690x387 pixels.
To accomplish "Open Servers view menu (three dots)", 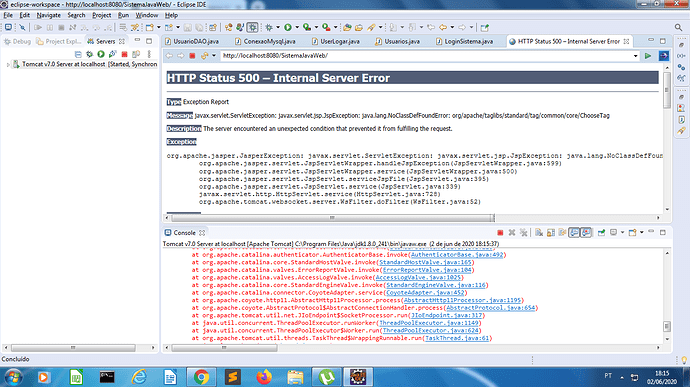I will [x=149, y=54].
